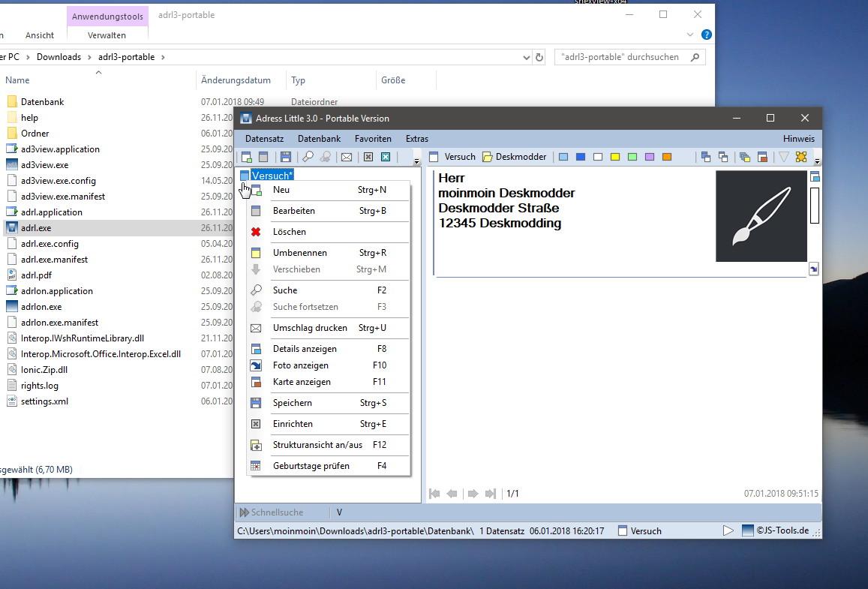The image size is (868, 589).
Task: Open the Datenbank menu
Action: (x=319, y=139)
